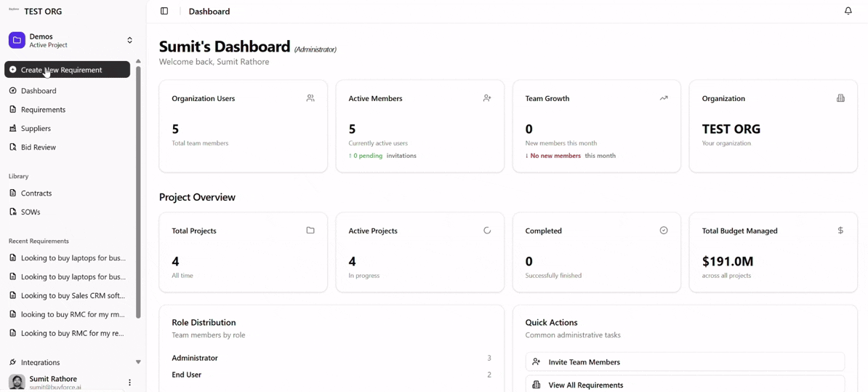Image resolution: width=868 pixels, height=392 pixels.
Task: Click sidebar scrollbar up arrow
Action: tap(138, 61)
